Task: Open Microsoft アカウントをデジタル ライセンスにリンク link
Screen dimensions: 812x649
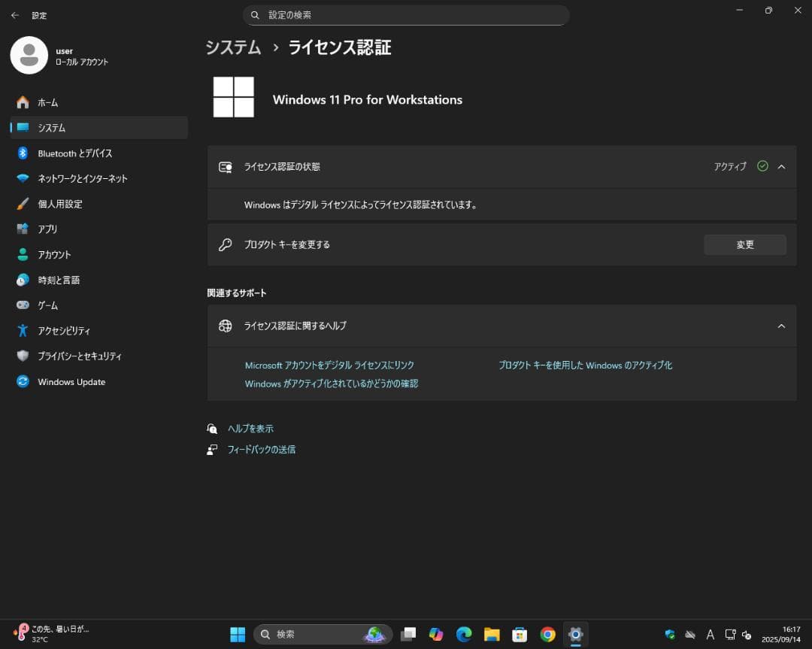Action: point(329,365)
